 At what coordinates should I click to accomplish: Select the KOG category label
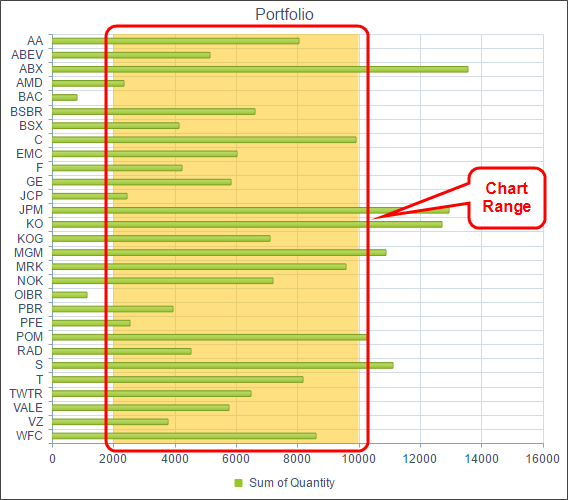coord(30,239)
